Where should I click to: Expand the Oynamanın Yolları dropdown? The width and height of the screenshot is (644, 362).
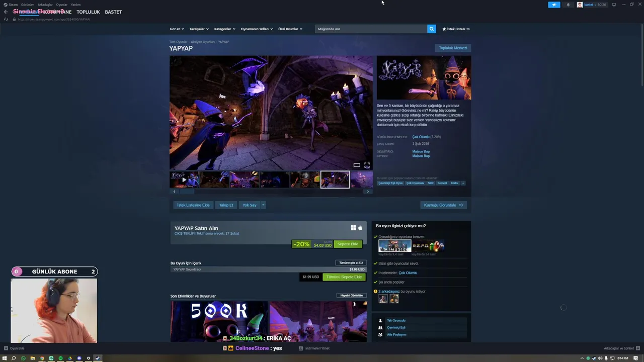[x=257, y=29]
